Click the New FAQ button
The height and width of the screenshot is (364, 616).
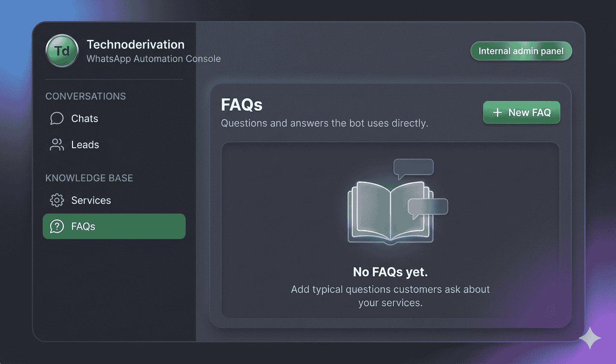(521, 112)
